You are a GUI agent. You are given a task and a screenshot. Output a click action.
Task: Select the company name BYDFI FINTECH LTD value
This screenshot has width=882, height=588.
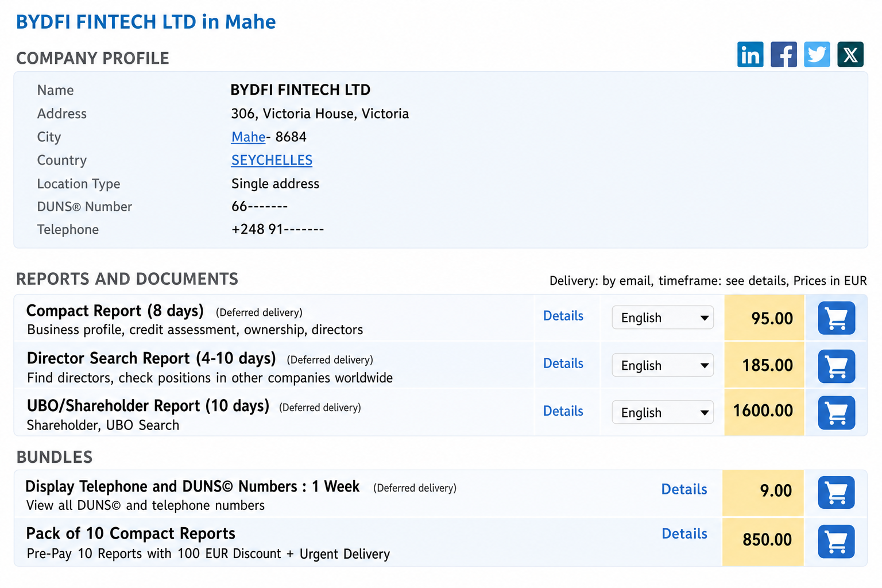click(x=300, y=90)
